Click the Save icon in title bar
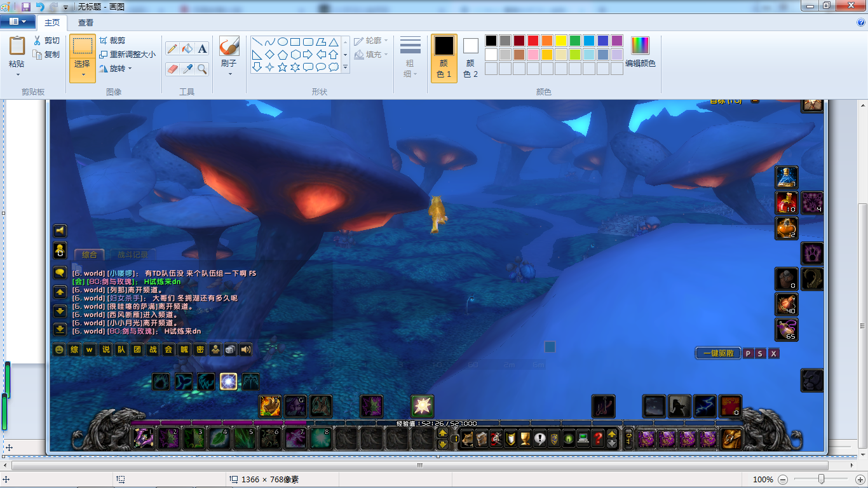The width and height of the screenshot is (868, 488). click(26, 6)
